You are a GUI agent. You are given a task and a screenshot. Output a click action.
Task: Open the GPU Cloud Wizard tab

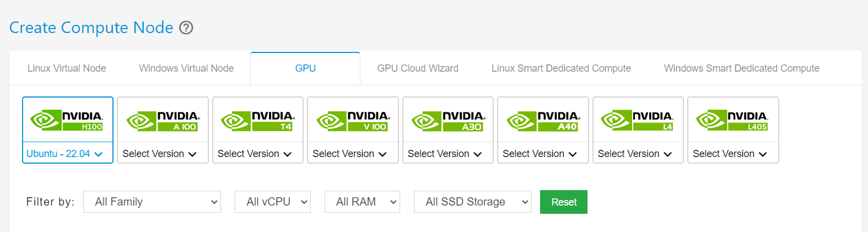(x=418, y=68)
